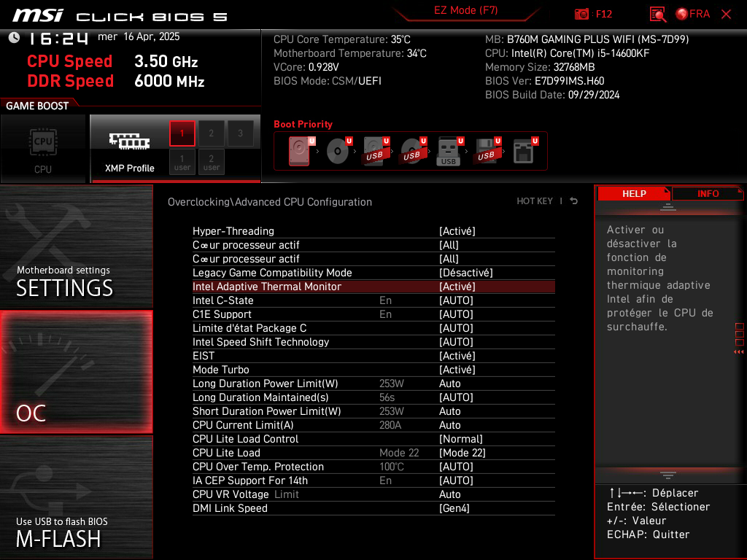Switch to EZ Mode (F7)
Viewport: 747px width, 560px height.
click(465, 10)
